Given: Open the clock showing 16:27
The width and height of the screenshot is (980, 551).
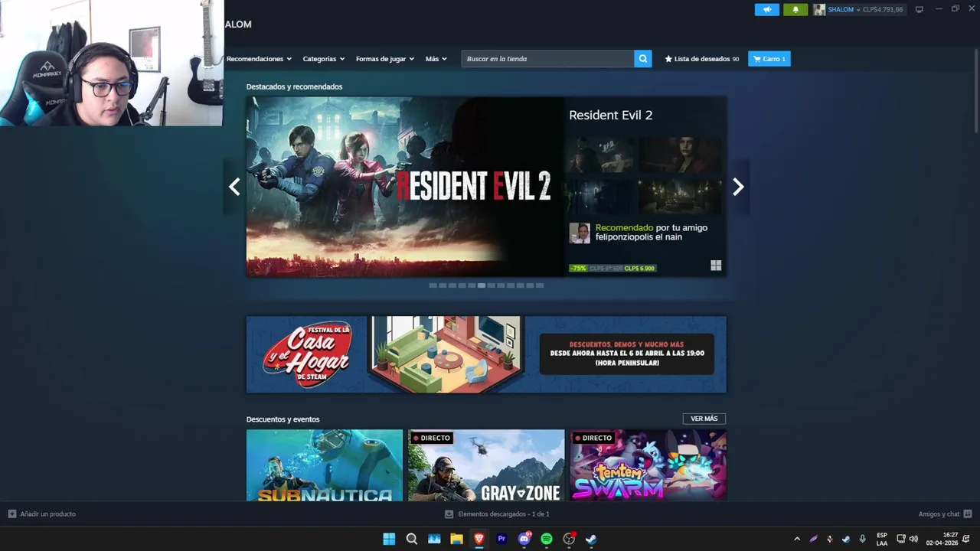Looking at the screenshot, I should pos(942,539).
